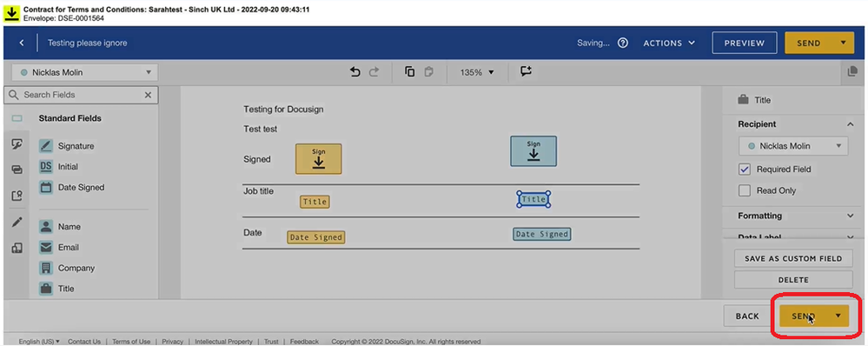Redo the last action

point(374,72)
